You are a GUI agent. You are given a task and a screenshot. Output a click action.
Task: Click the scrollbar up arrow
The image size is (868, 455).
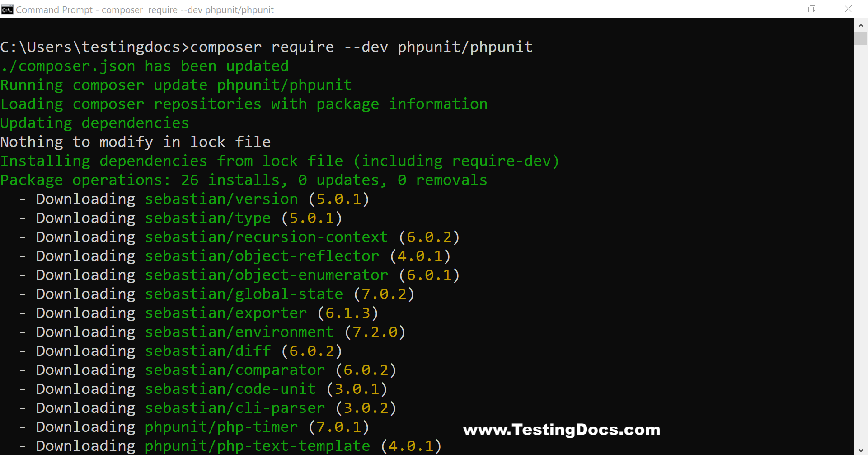861,26
